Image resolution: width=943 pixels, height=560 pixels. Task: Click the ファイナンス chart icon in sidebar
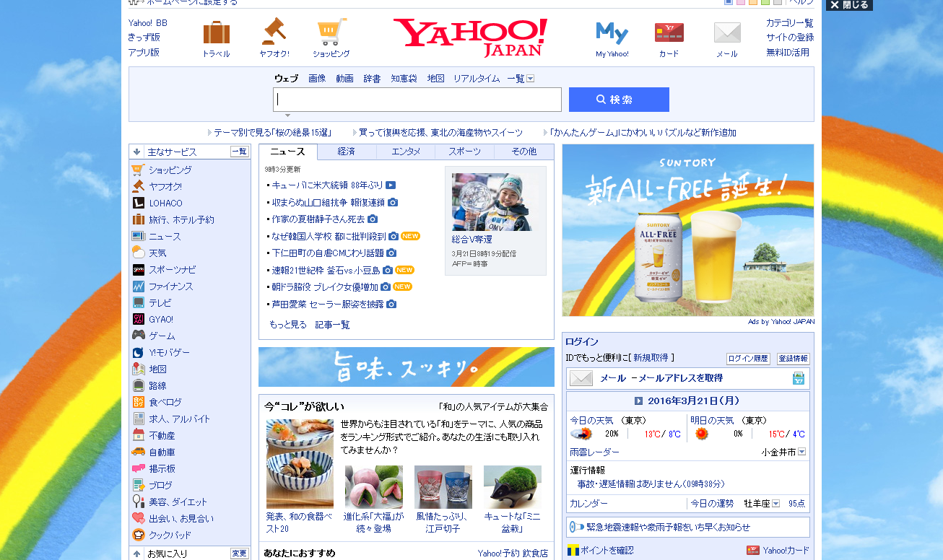[138, 286]
